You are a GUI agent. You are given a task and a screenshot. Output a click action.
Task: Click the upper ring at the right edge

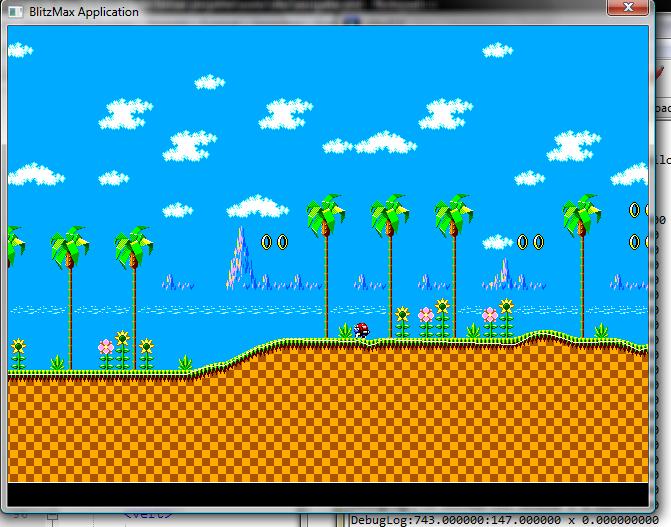(x=634, y=210)
